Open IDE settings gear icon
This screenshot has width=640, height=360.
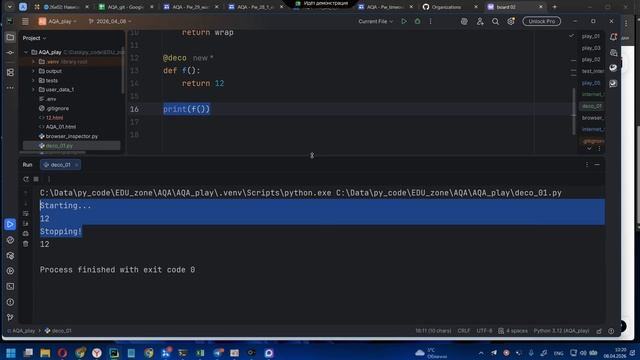click(511, 21)
